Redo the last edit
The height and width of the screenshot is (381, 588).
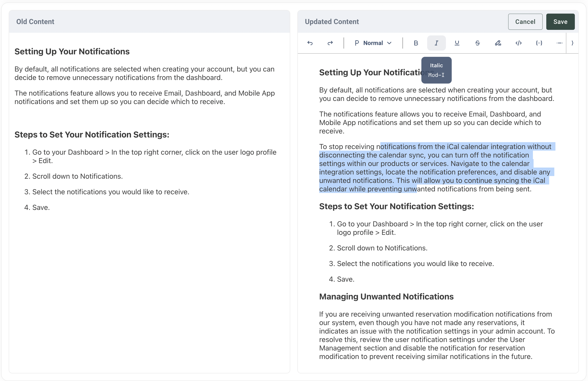[x=330, y=43]
